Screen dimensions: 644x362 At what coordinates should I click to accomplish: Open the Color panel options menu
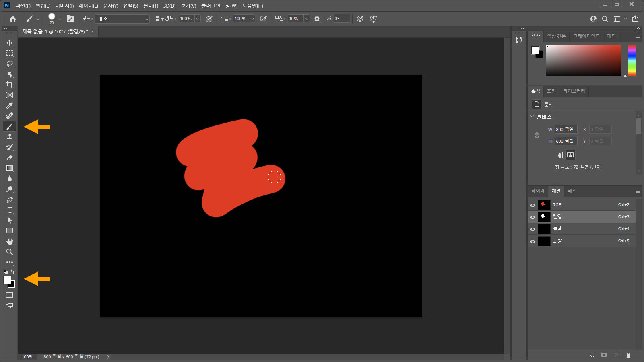(x=638, y=36)
